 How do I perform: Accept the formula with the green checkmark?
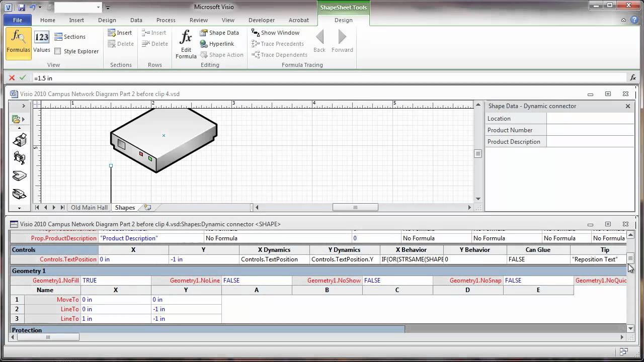23,78
